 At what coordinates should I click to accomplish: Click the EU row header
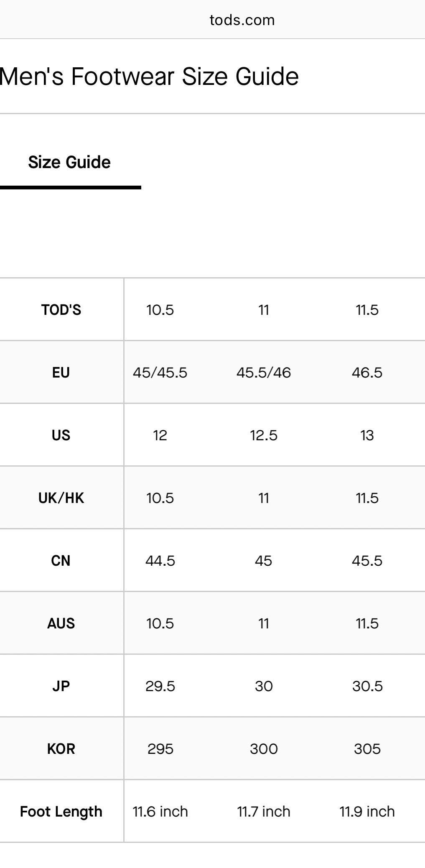click(x=61, y=373)
